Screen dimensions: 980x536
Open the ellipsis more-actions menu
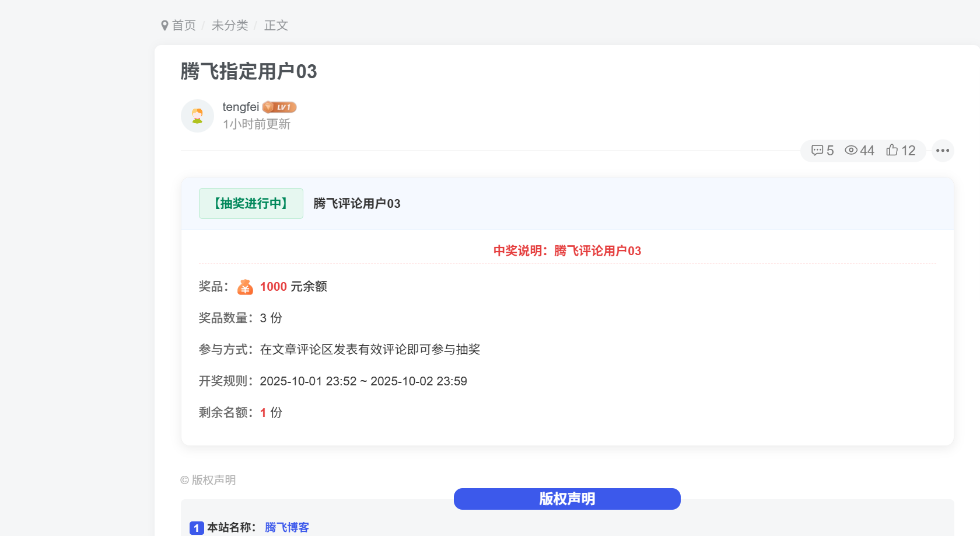coord(942,151)
